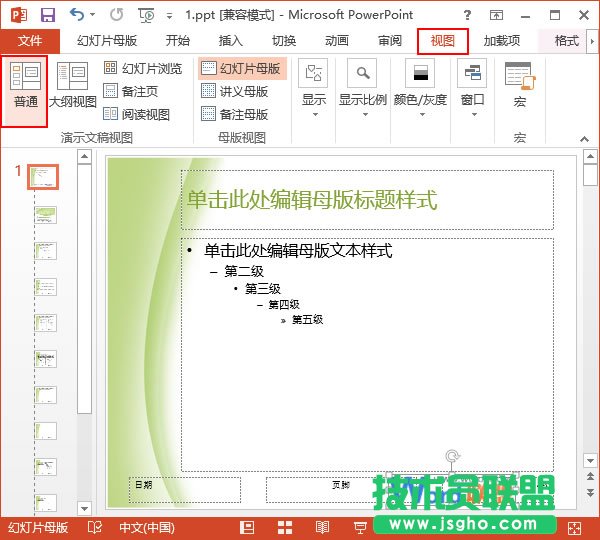Open 备注页 notes page view
Image resolution: width=600 pixels, height=540 pixels.
tap(130, 91)
